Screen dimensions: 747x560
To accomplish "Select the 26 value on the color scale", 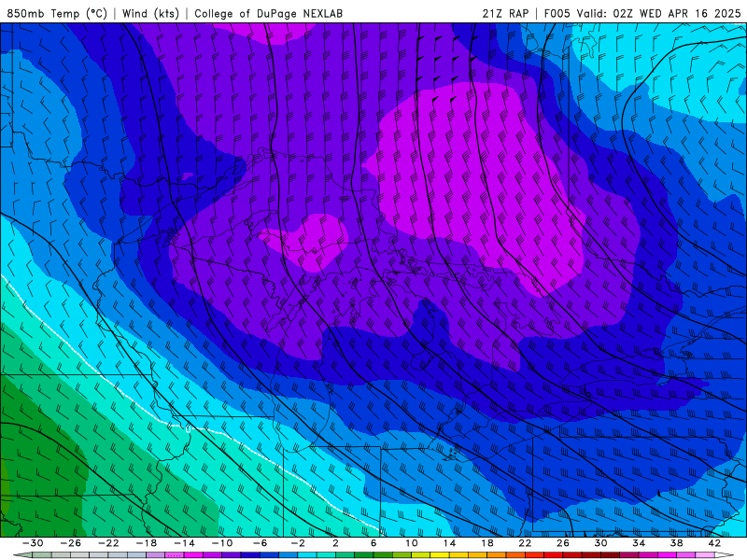I will (x=563, y=543).
